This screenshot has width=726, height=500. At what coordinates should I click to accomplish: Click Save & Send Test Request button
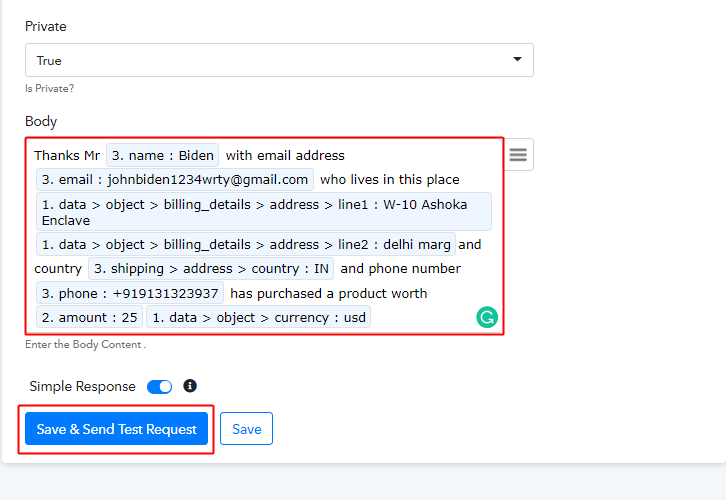(x=116, y=429)
